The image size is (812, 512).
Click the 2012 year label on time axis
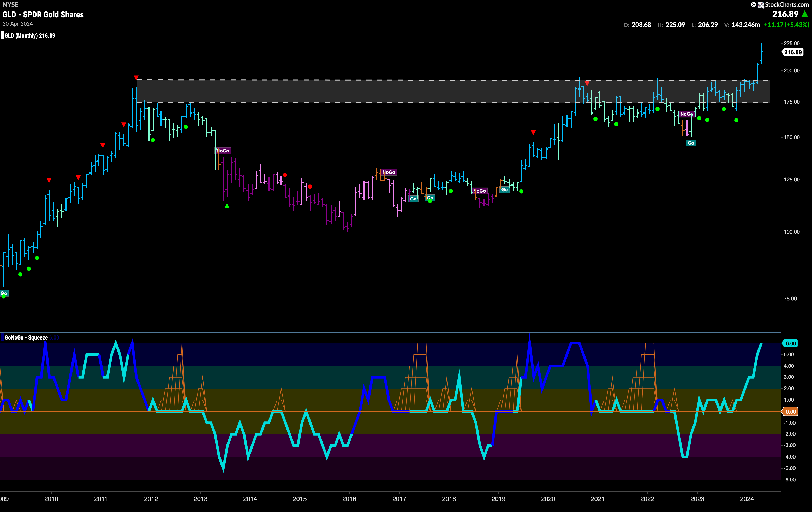point(151,499)
